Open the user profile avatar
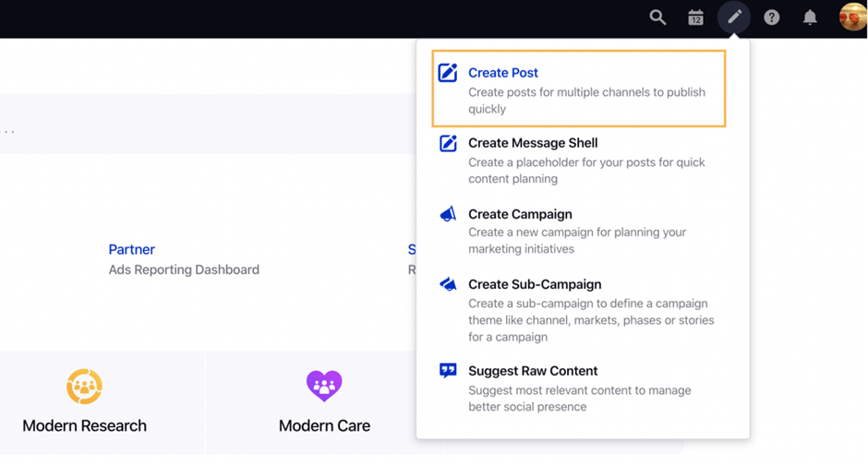Screen dimensions: 868x465 851,18
